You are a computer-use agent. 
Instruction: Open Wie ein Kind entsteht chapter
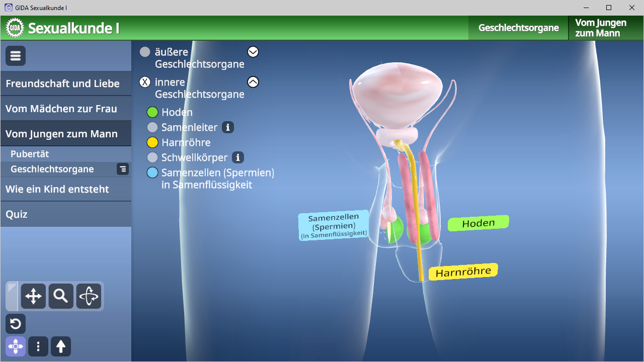[x=66, y=189]
